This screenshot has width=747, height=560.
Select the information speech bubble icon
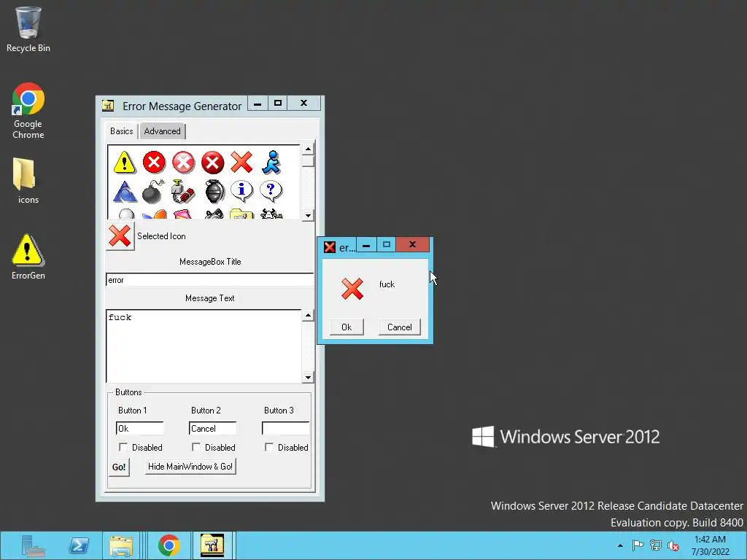pyautogui.click(x=242, y=191)
